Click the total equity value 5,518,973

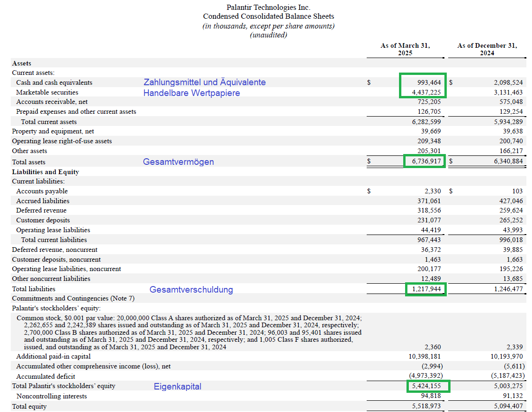[x=426, y=406]
